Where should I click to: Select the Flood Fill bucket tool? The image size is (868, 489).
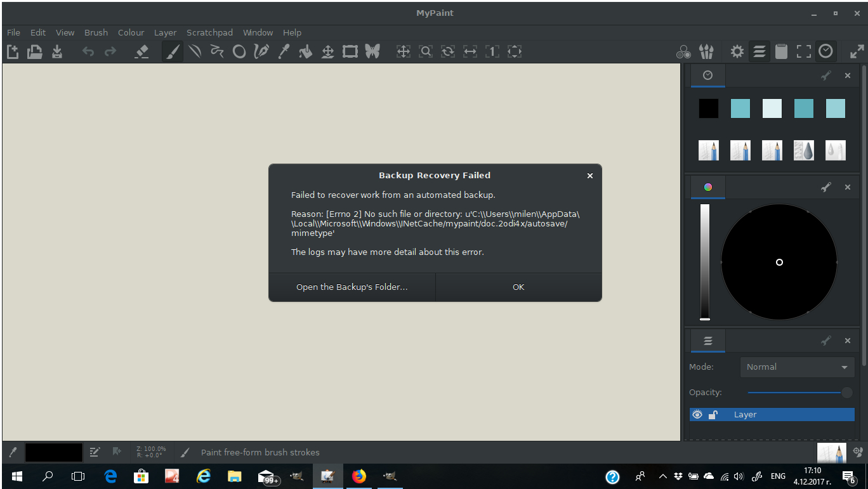click(306, 51)
